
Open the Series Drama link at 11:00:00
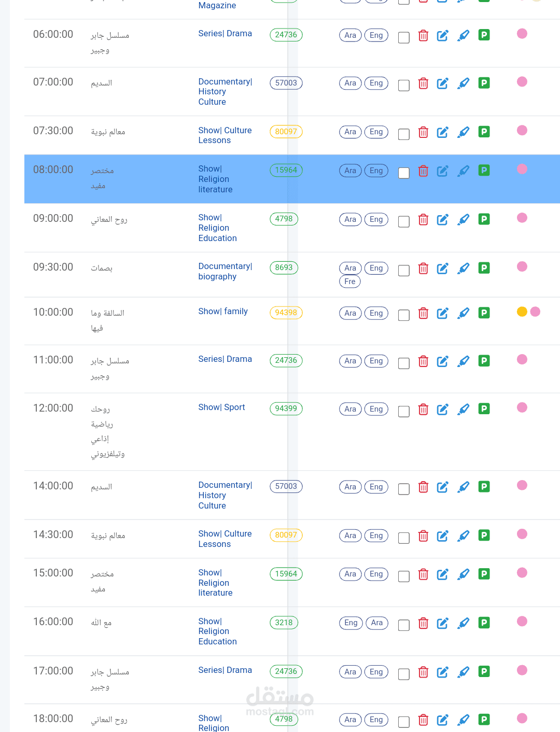tap(225, 359)
